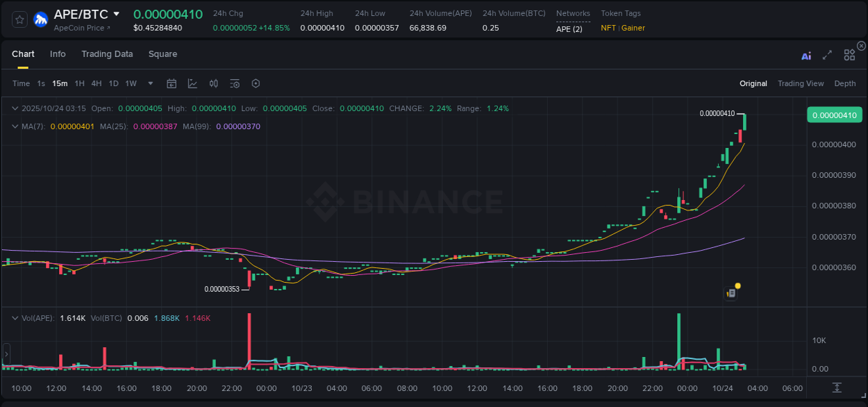Switch chart mode to Trading View
This screenshot has width=868, height=407.
pos(800,83)
